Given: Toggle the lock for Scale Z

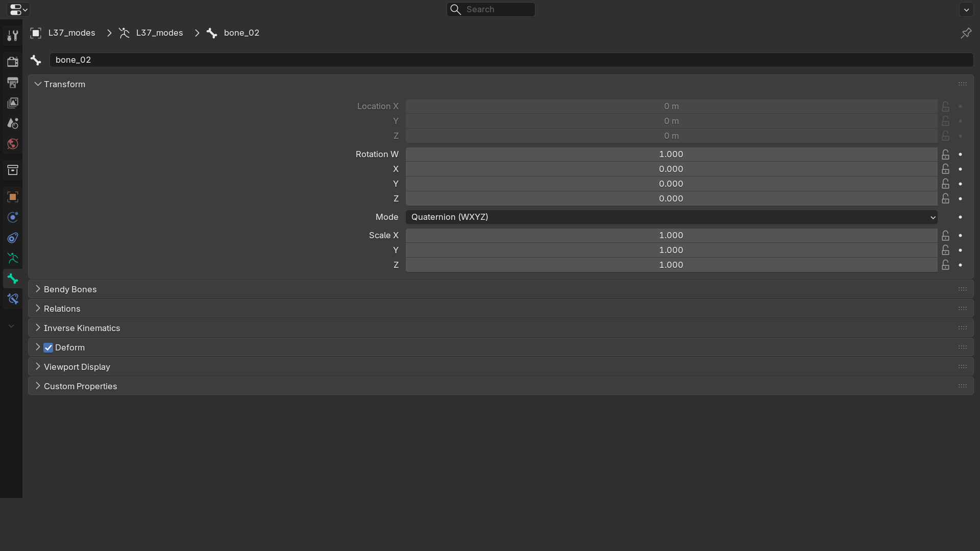Looking at the screenshot, I should [x=945, y=265].
